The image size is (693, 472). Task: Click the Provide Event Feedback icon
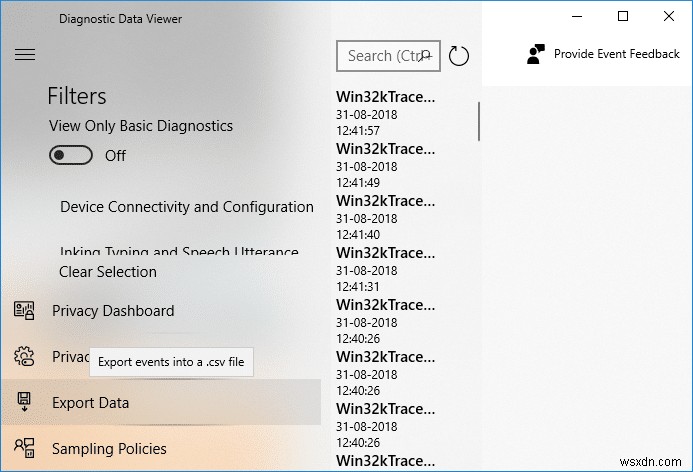click(x=535, y=54)
